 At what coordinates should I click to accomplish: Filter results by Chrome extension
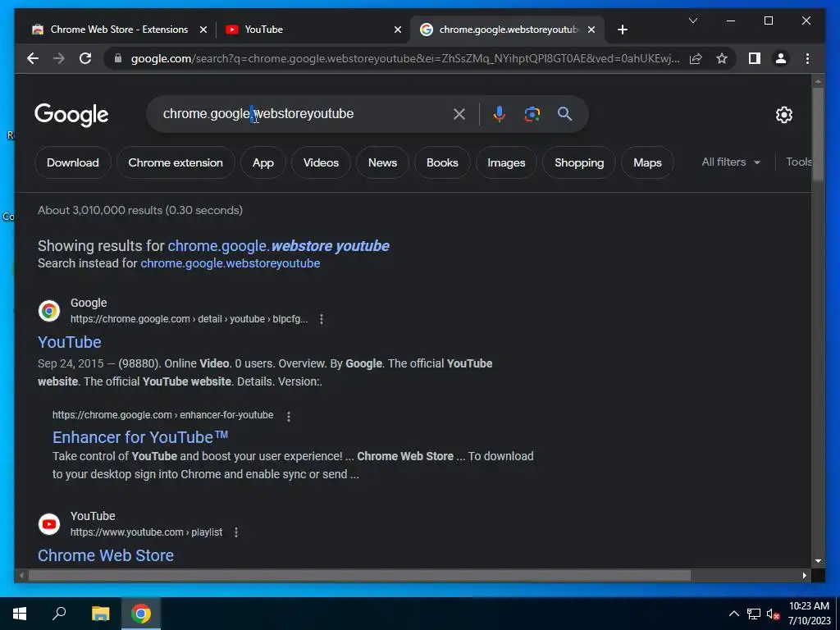click(x=176, y=163)
